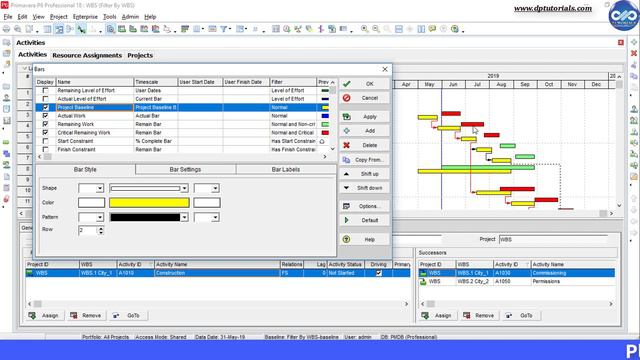Image resolution: width=640 pixels, height=360 pixels.
Task: Open the start endpoint Pattern dropdown
Action: coord(100,217)
